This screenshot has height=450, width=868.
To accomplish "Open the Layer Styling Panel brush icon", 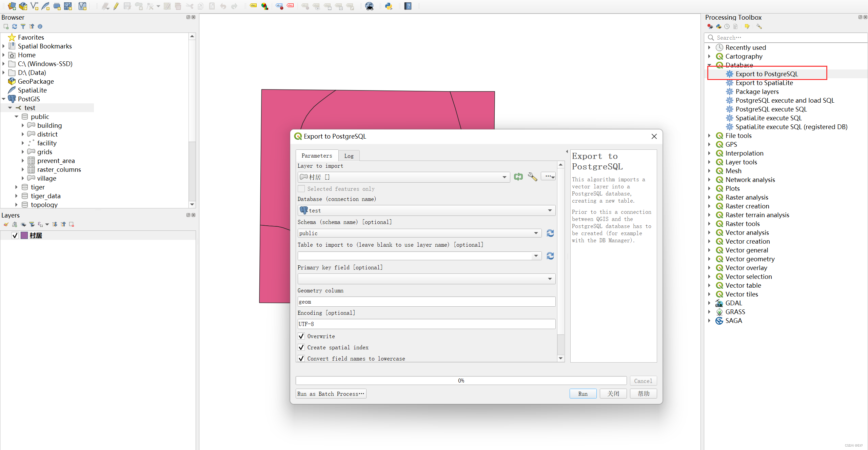I will tap(6, 224).
